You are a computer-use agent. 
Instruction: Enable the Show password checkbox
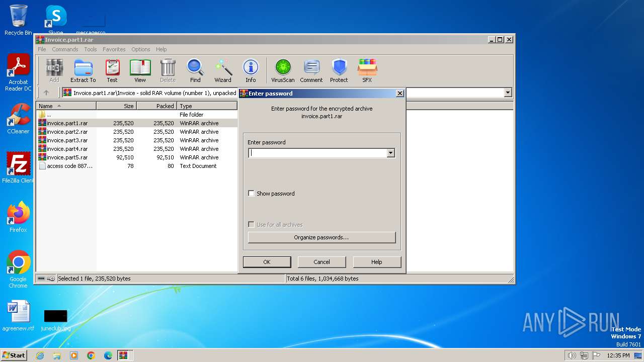click(252, 194)
